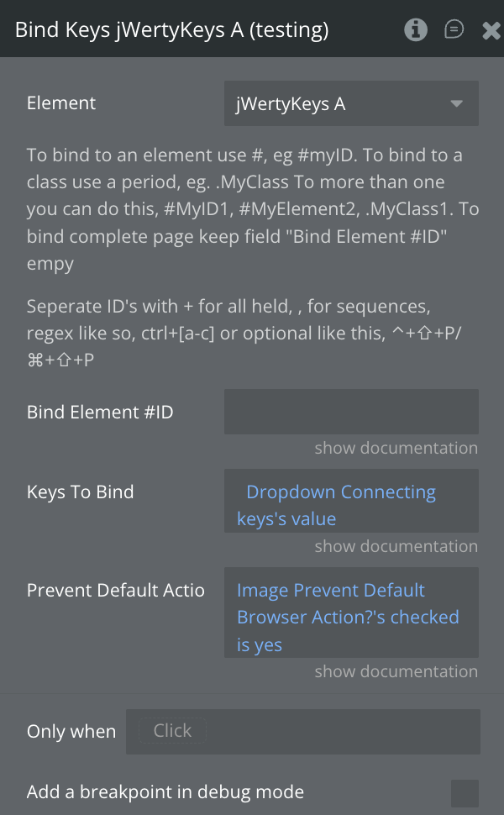
Task: Click the Only when condition field
Action: click(302, 731)
